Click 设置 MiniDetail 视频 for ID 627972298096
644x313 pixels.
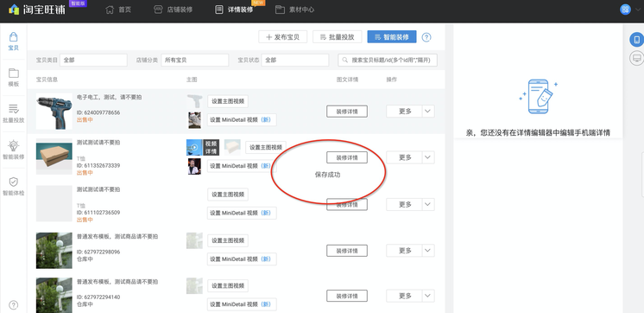[x=242, y=259]
